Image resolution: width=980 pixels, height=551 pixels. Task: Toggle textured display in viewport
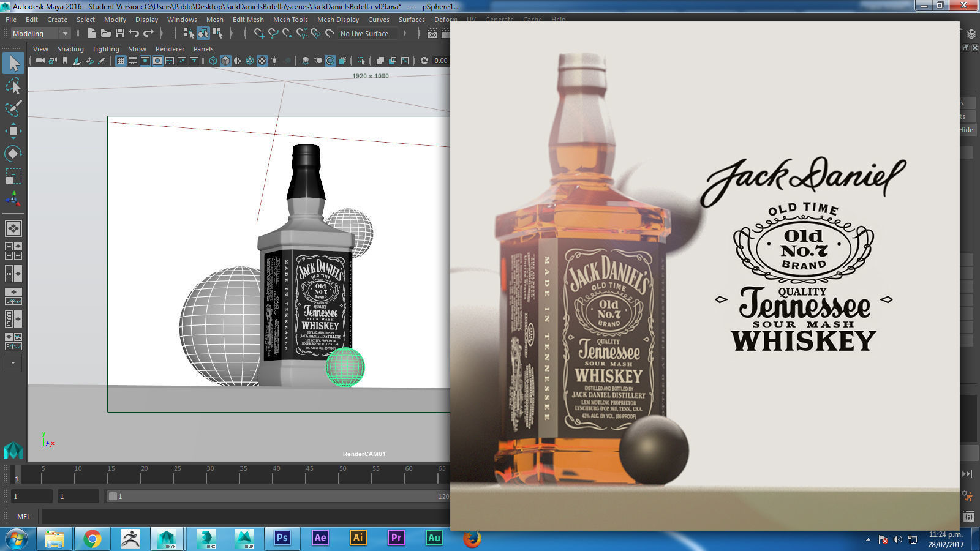262,61
